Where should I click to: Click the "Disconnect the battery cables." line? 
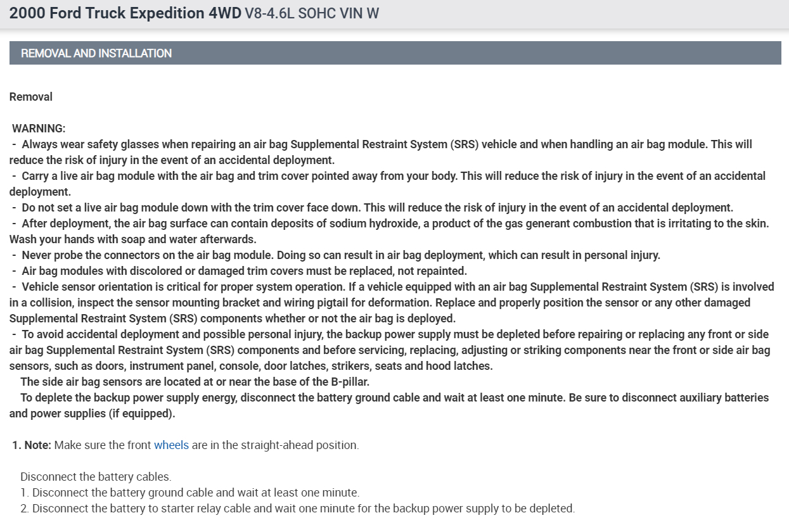96,477
